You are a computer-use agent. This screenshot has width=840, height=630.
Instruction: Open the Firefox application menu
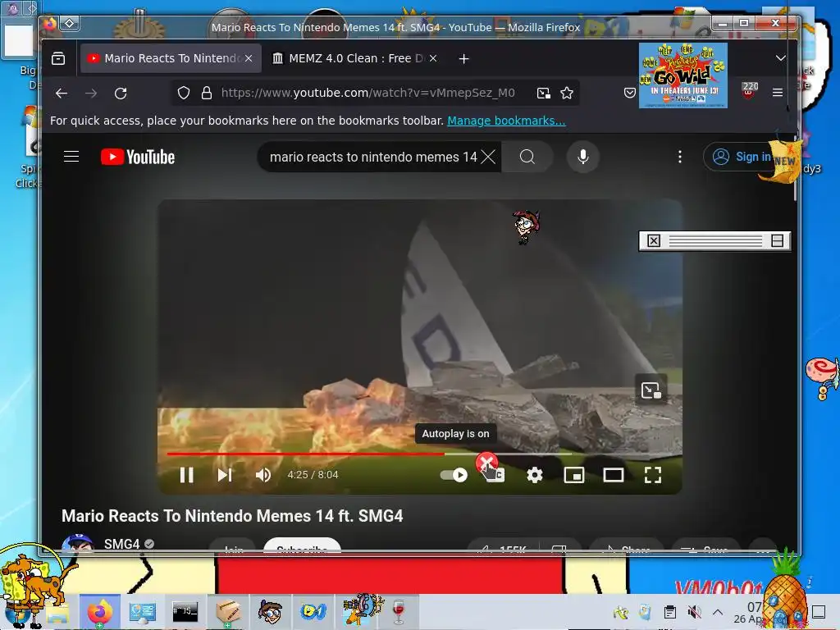tap(778, 93)
